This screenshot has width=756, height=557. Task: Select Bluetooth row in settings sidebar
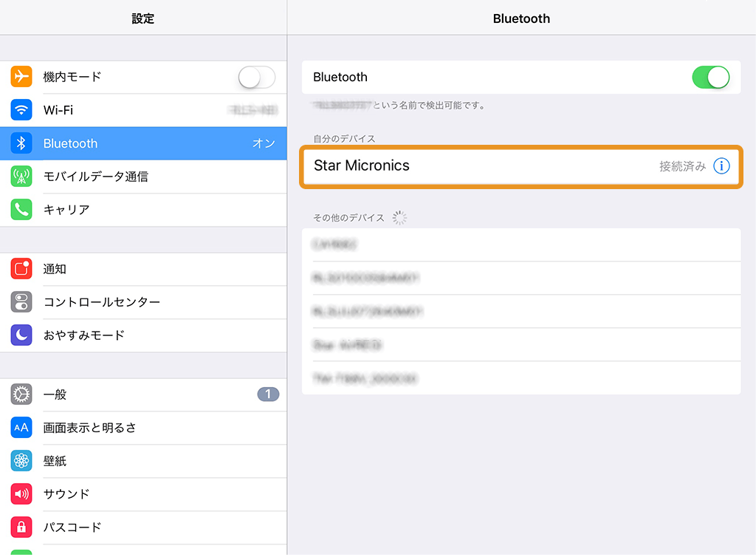coord(143,143)
